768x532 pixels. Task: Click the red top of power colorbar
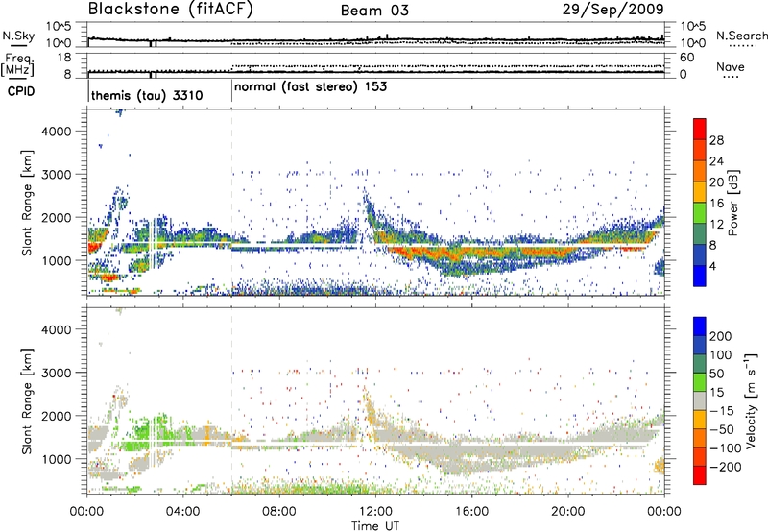[700, 129]
